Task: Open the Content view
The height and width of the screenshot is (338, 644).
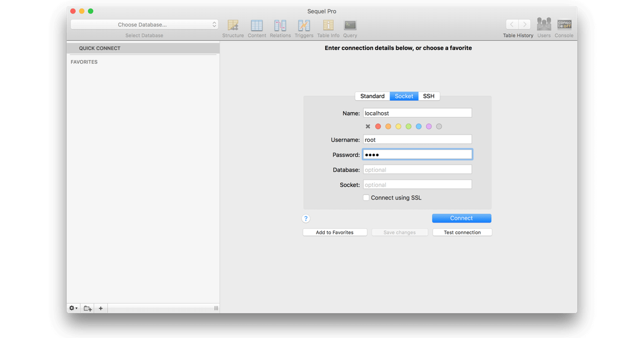Action: point(257,28)
